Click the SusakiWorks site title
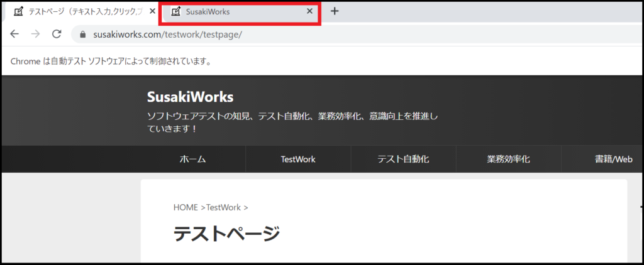This screenshot has width=644, height=265. [190, 97]
